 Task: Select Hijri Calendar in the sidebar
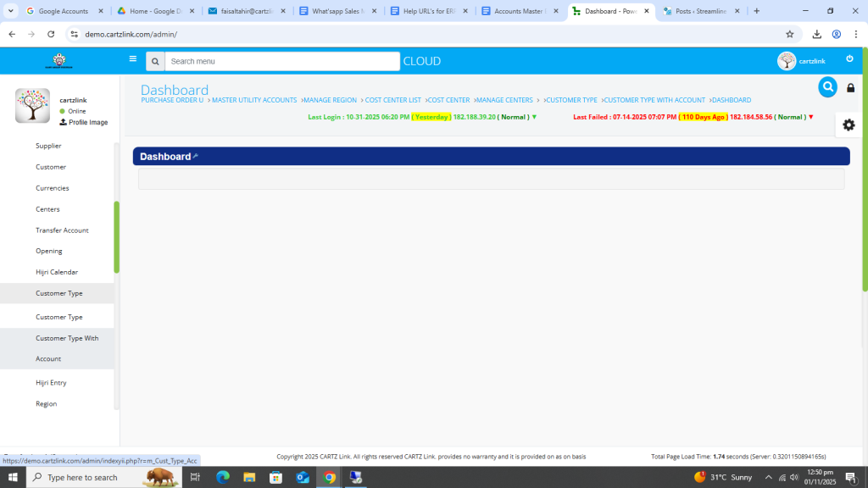[57, 272]
